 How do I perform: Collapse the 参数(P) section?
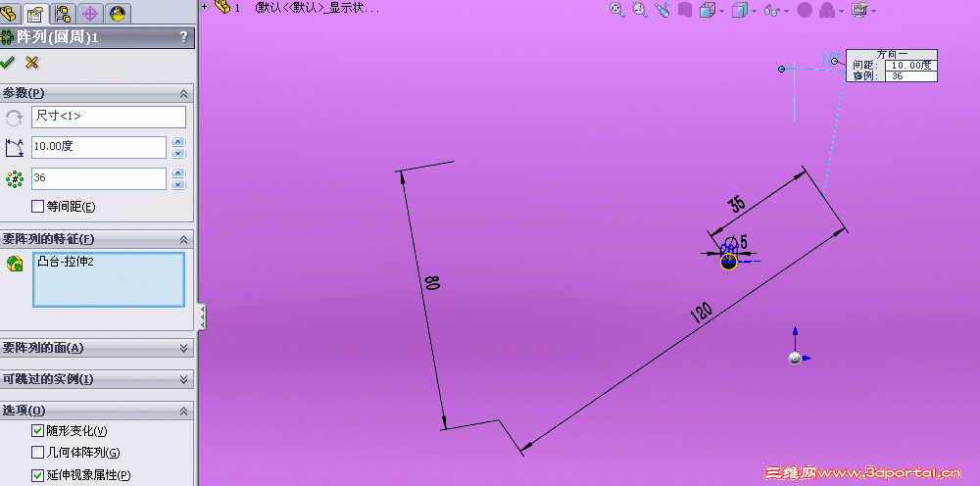tap(184, 93)
